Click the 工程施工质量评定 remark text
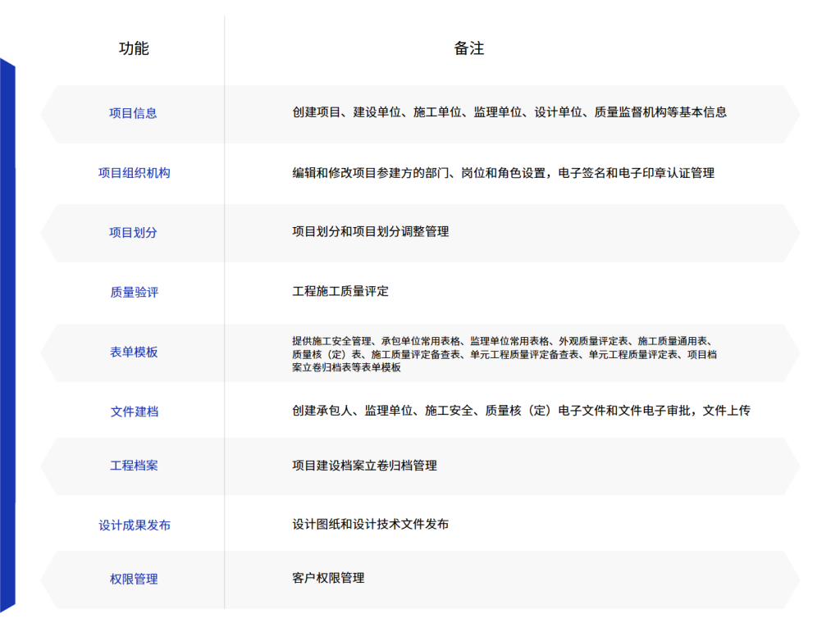840x632 pixels. click(x=340, y=291)
